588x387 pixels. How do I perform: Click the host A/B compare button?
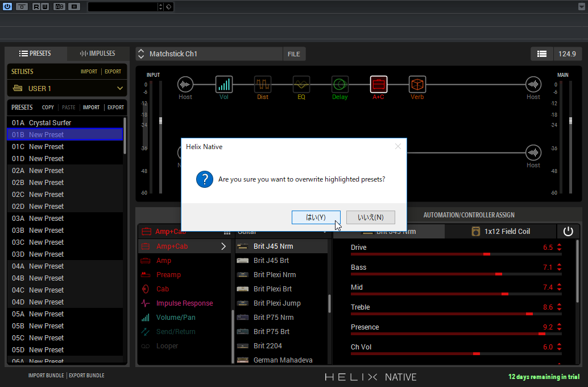coord(59,6)
